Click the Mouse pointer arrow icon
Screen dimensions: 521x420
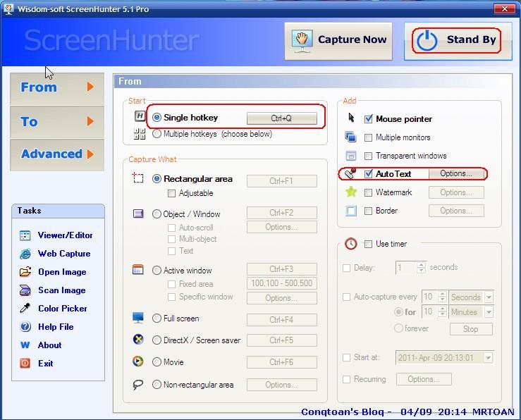pos(351,118)
